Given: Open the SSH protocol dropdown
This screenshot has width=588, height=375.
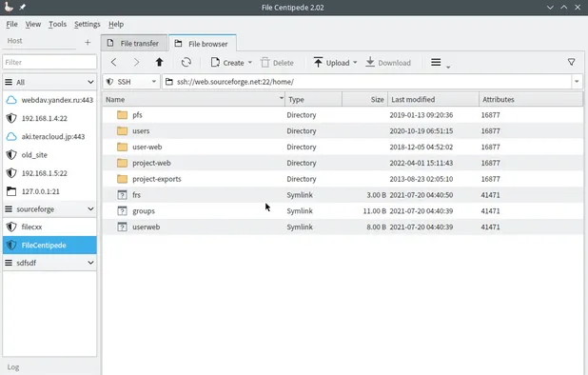Looking at the screenshot, I should point(131,82).
